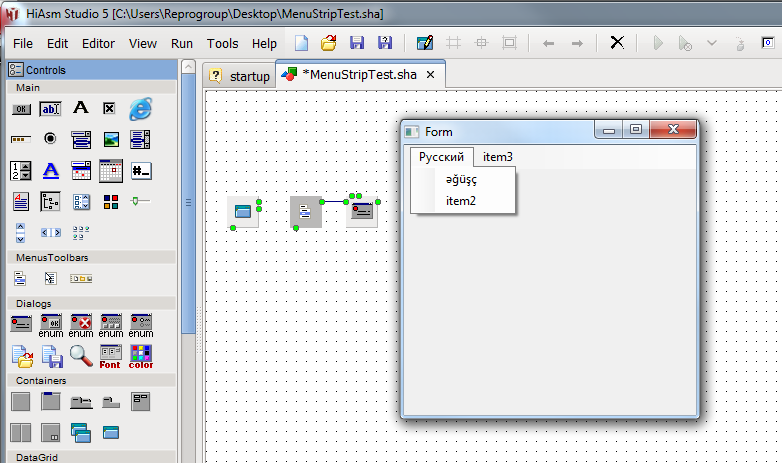The height and width of the screenshot is (463, 782).
Task: Expand the DataGrid palette section
Action: pos(92,456)
